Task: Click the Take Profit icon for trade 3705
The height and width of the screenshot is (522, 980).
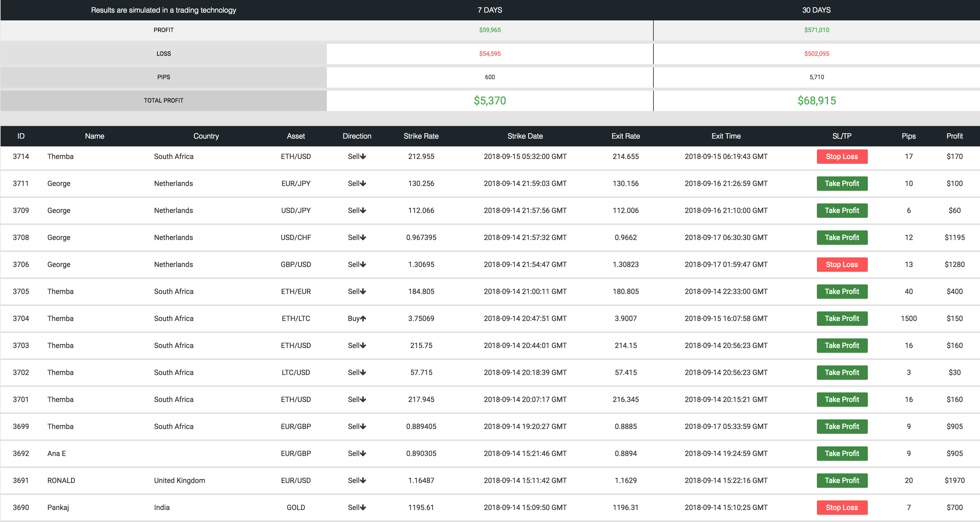Action: [841, 291]
